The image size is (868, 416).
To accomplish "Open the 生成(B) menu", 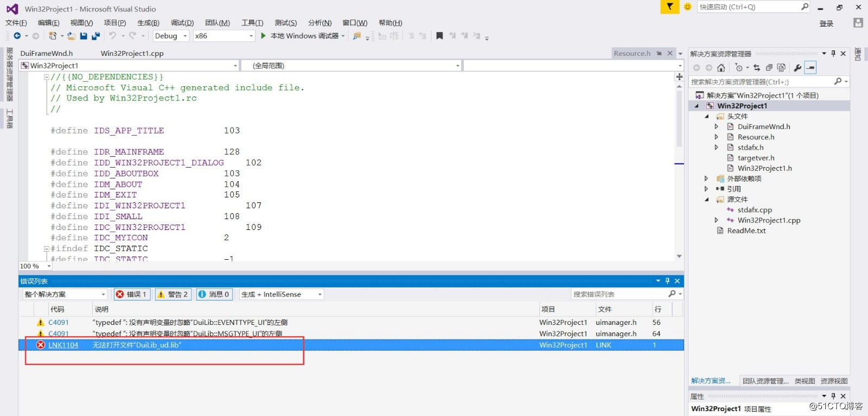I will coord(148,23).
